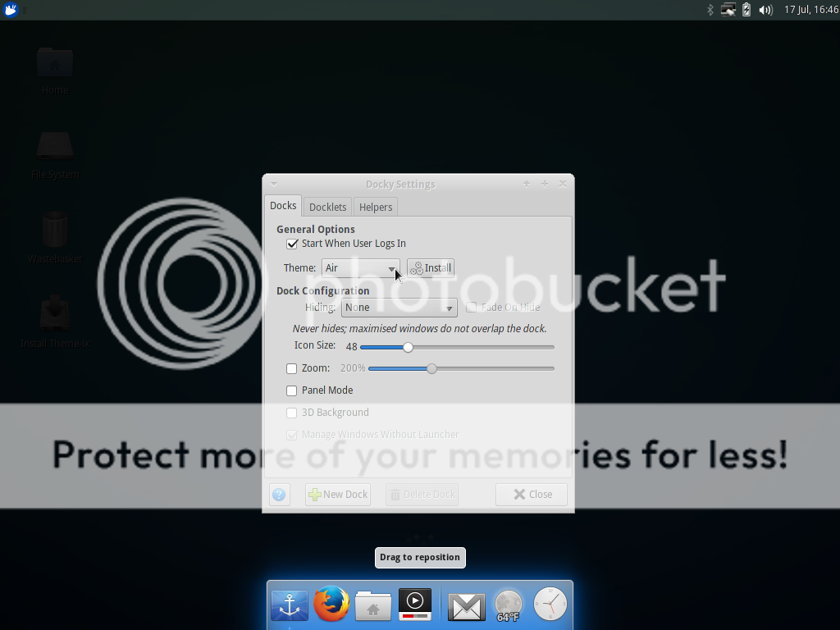Image resolution: width=840 pixels, height=630 pixels.
Task: Enable the Zoom checkbox
Action: point(291,368)
